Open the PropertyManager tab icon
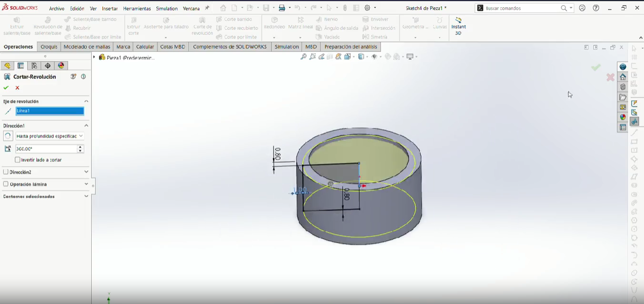This screenshot has width=644, height=304. click(x=21, y=66)
